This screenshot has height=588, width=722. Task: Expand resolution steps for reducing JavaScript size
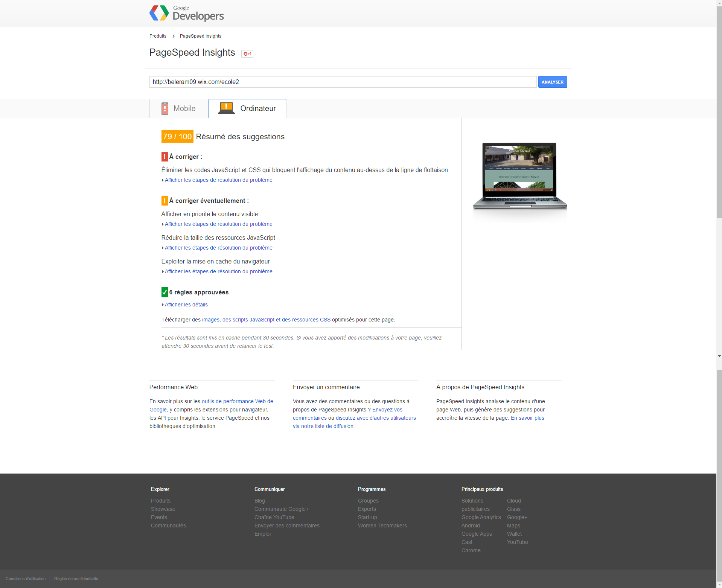[217, 248]
